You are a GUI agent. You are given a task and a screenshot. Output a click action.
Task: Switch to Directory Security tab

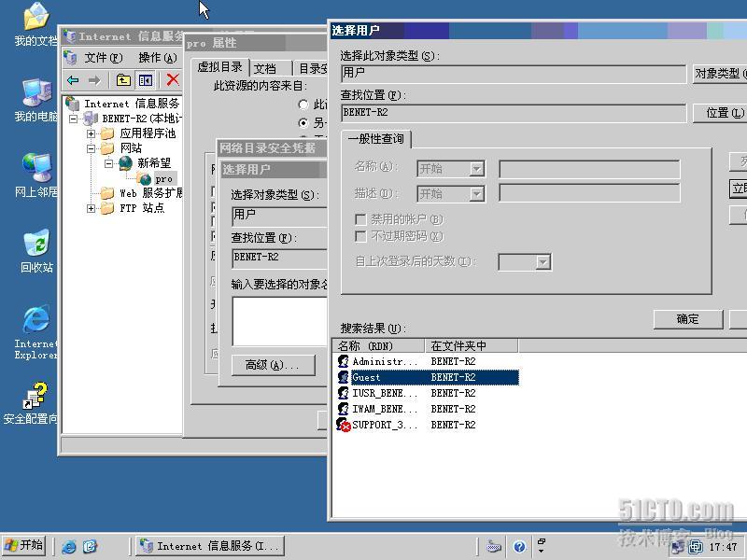point(311,68)
